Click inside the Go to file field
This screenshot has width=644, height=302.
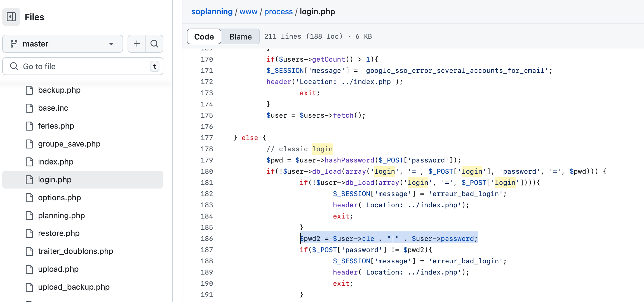coord(70,66)
